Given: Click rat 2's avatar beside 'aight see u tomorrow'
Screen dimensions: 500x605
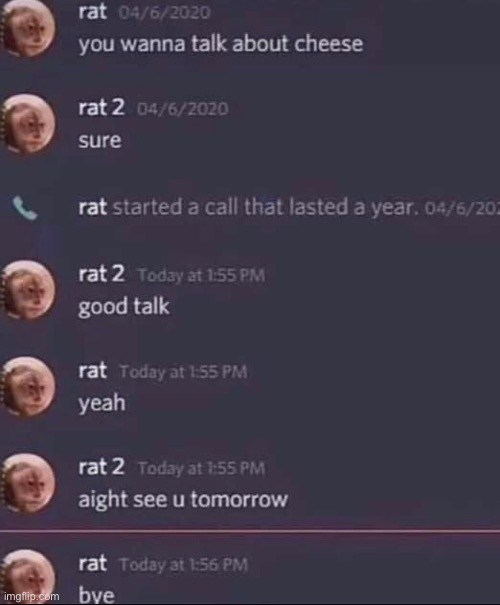Looking at the screenshot, I should (x=27, y=483).
